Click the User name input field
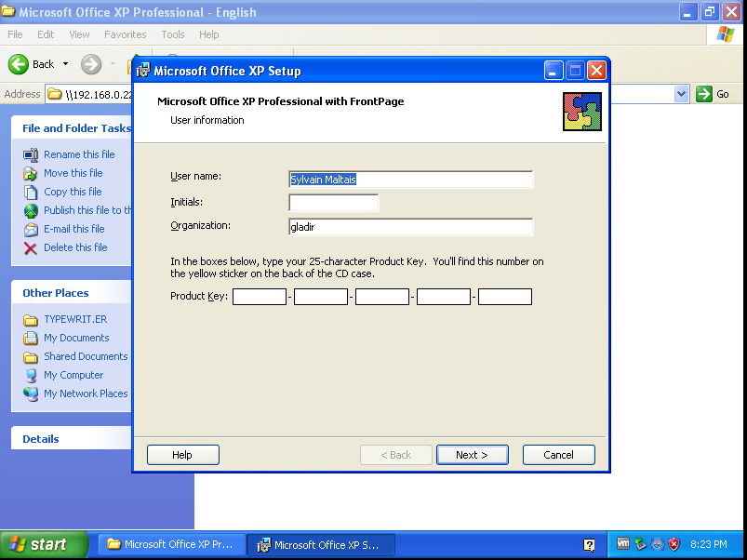The image size is (747, 560). pos(410,179)
